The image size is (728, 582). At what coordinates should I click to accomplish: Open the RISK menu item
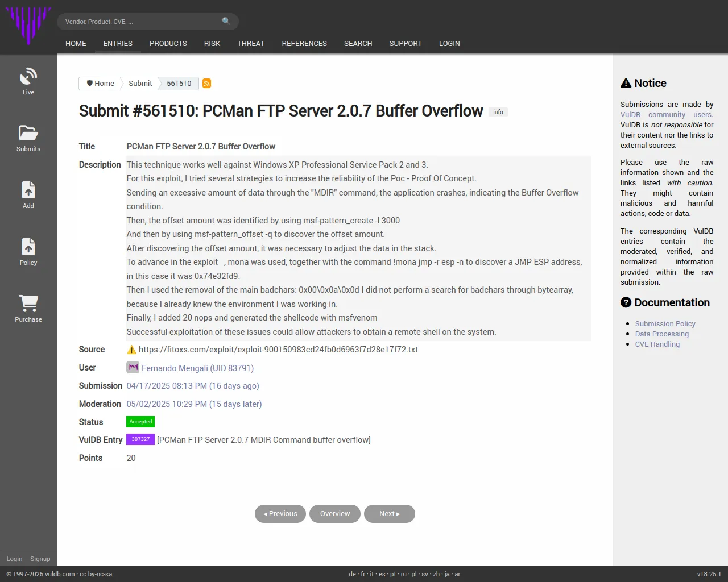point(212,44)
